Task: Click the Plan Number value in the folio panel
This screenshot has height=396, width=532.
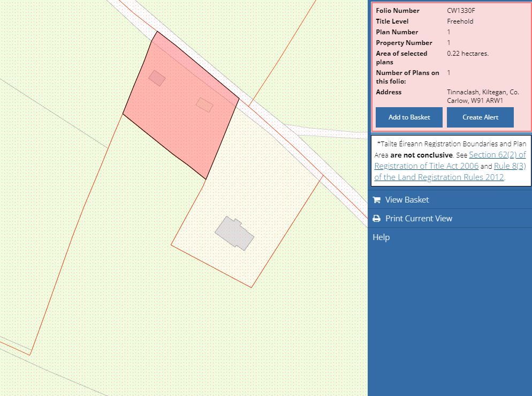Action: pyautogui.click(x=449, y=32)
